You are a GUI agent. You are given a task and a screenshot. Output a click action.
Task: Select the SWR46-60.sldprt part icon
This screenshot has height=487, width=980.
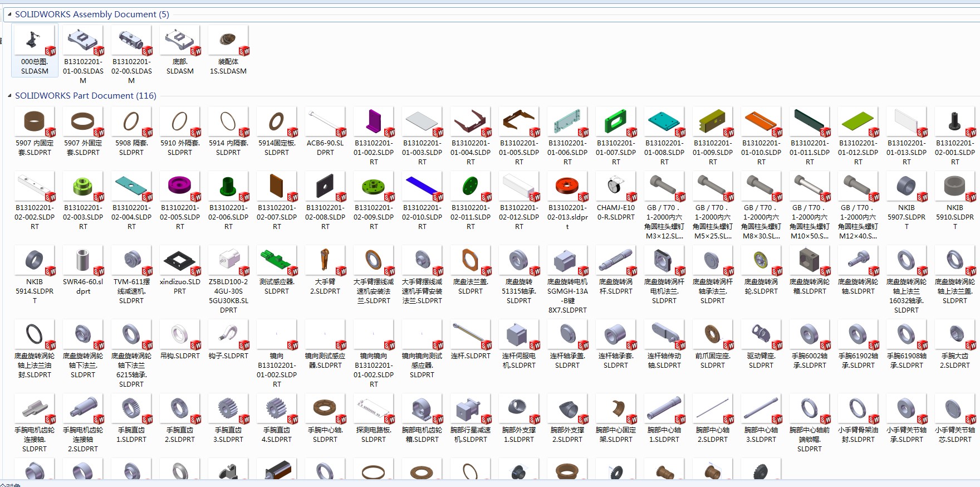83,260
